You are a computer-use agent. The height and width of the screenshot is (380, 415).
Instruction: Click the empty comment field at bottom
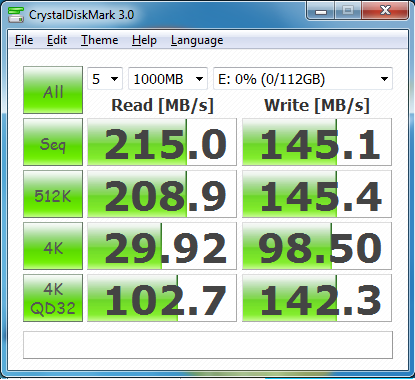[x=208, y=345]
